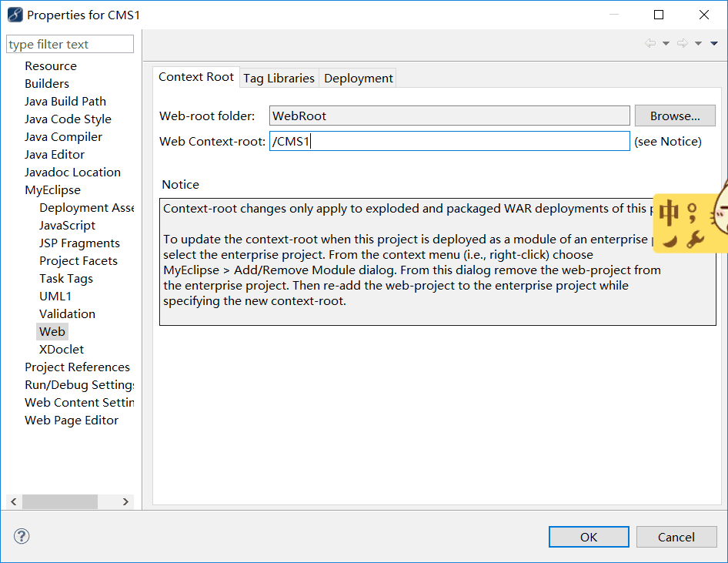Screen dimensions: 728x563
Task: Open the back history dropdown arrow
Action: (666, 43)
